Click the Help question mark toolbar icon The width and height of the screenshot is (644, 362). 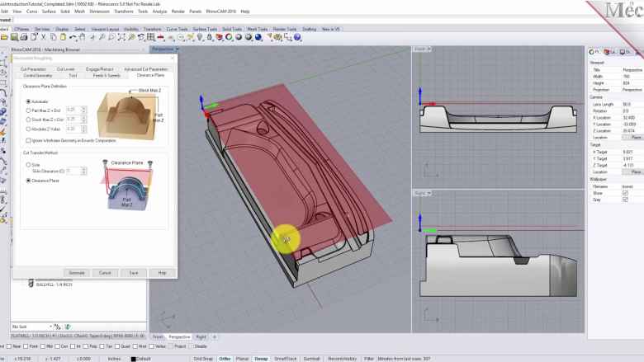297,38
